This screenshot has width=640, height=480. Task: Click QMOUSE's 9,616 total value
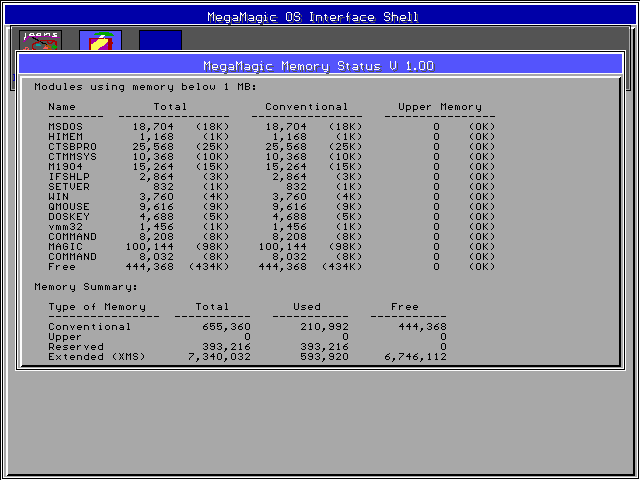[x=156, y=207]
